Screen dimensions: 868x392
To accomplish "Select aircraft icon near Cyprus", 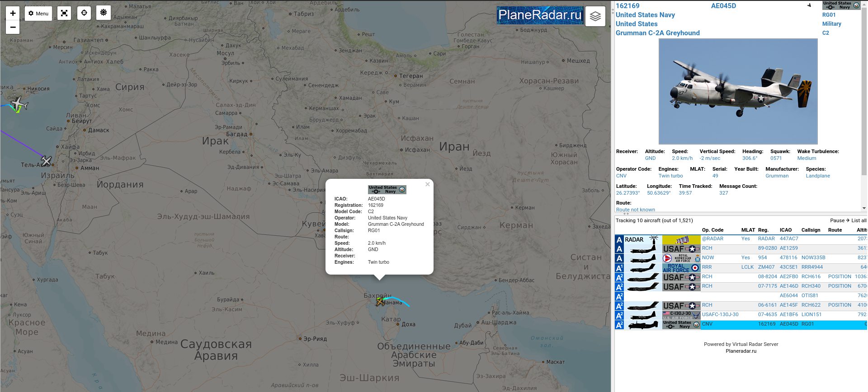I will 18,105.
